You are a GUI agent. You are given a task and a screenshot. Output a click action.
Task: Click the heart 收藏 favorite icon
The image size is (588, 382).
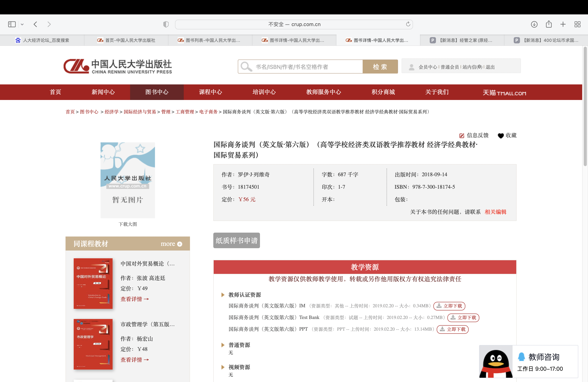500,136
